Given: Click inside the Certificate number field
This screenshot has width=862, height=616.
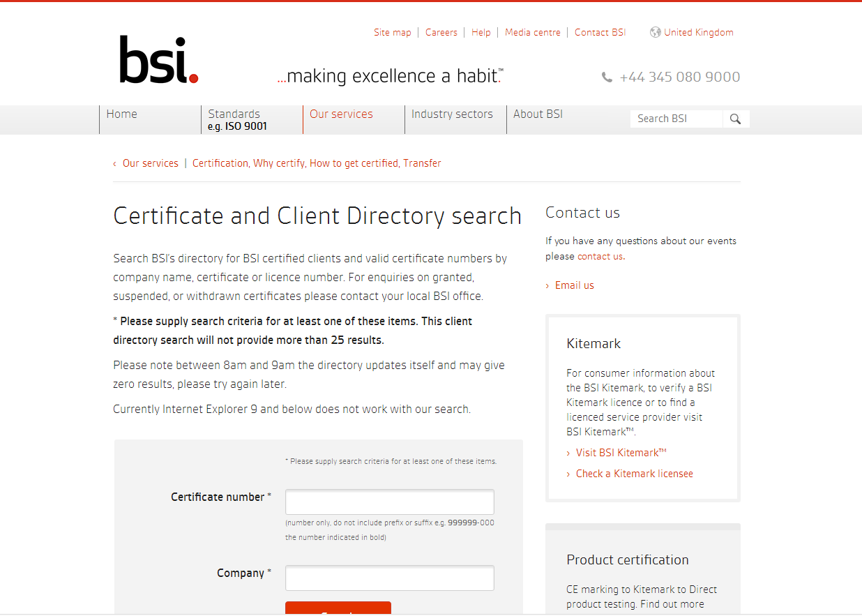Looking at the screenshot, I should coord(389,502).
